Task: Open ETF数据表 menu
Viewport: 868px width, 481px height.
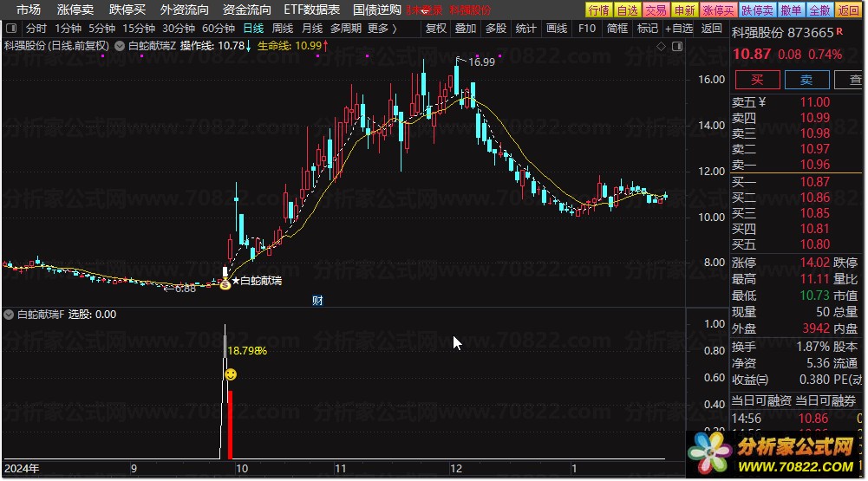Action: click(x=312, y=10)
